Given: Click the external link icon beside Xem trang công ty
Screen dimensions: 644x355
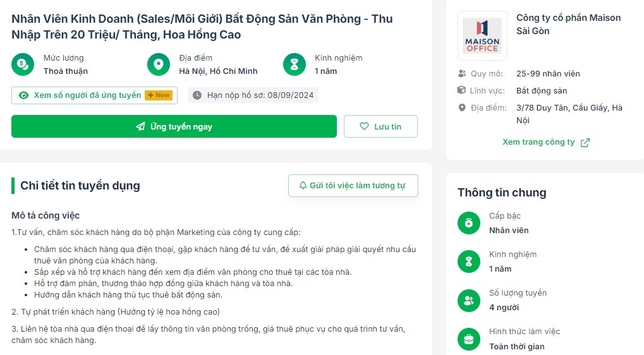Looking at the screenshot, I should (x=585, y=142).
